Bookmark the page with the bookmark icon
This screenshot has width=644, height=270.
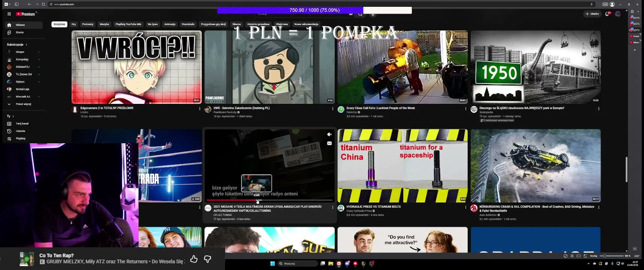coord(592,4)
